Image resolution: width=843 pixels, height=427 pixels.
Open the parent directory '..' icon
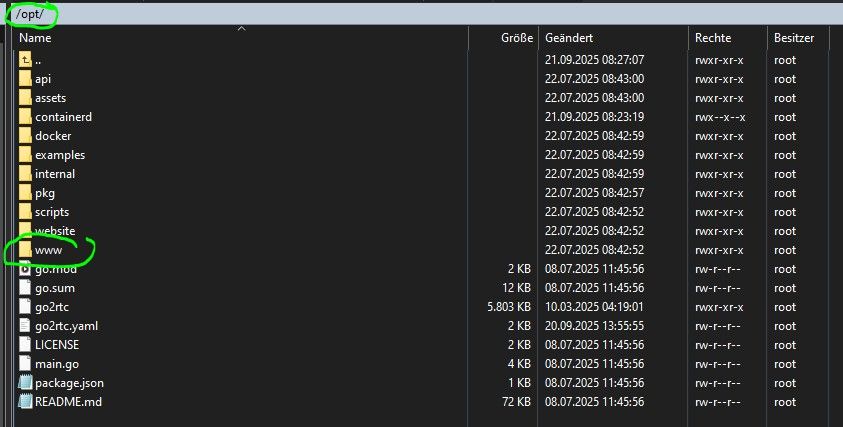pyautogui.click(x=25, y=60)
